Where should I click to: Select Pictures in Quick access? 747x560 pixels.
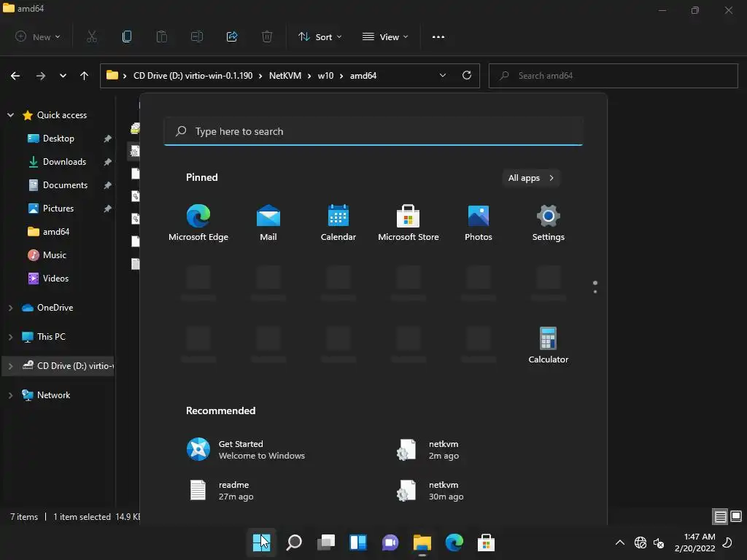point(58,209)
